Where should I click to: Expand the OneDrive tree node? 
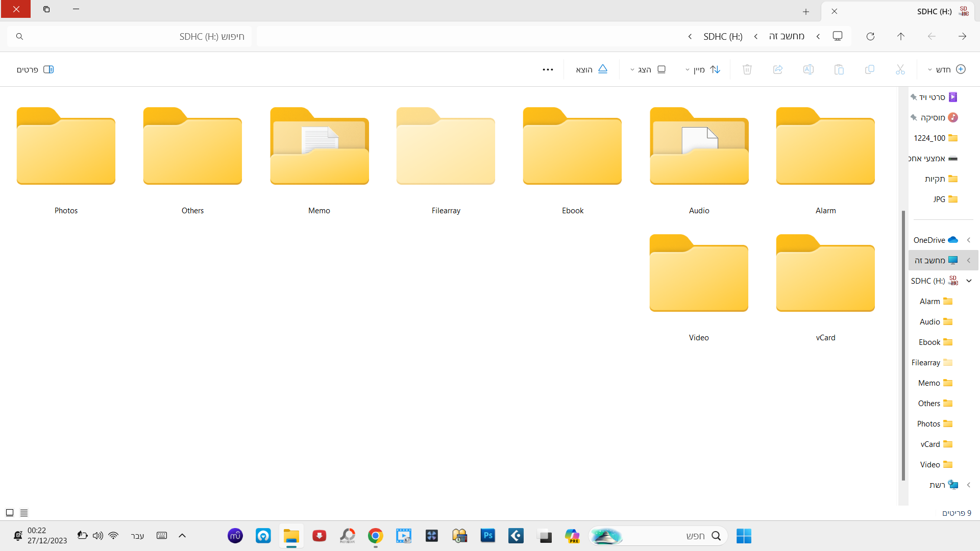(968, 240)
